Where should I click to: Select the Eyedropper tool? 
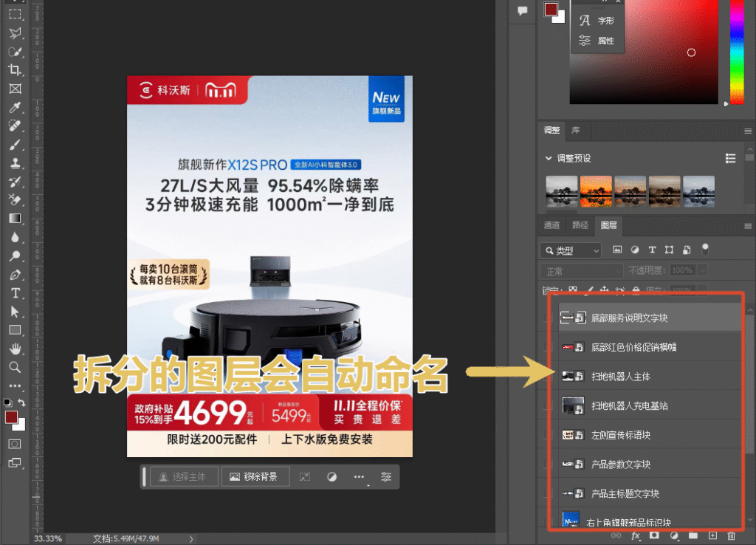[x=15, y=107]
